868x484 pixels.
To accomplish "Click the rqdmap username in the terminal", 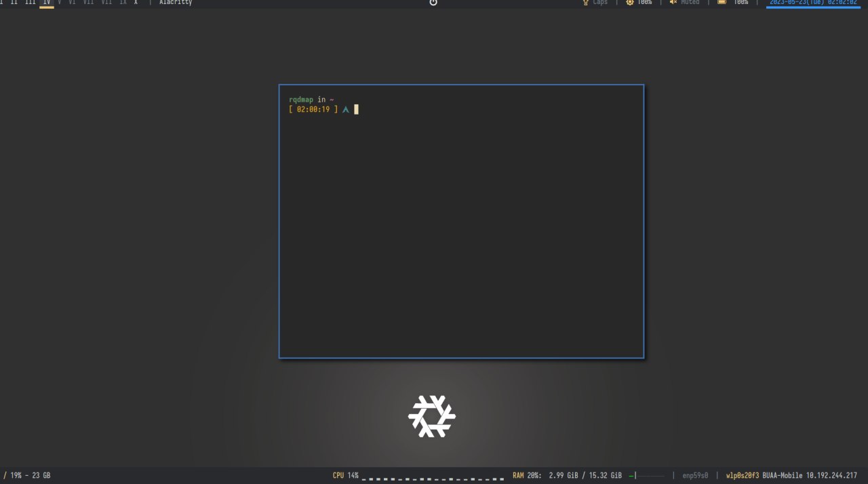I will pyautogui.click(x=301, y=100).
